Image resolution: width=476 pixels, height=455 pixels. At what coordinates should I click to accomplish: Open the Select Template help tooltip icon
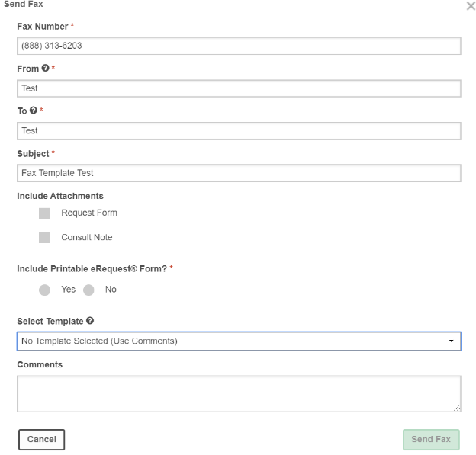[x=90, y=321]
